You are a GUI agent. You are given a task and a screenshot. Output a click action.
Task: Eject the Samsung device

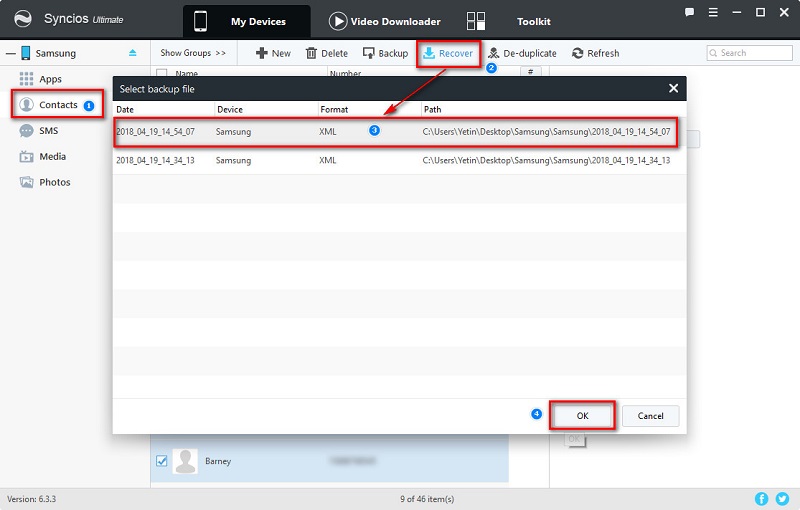pos(133,53)
